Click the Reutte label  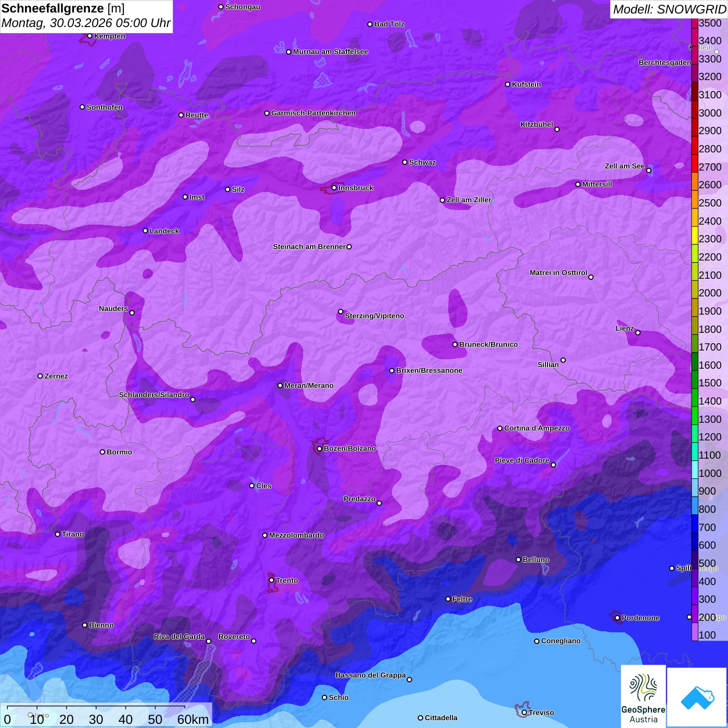tap(197, 115)
